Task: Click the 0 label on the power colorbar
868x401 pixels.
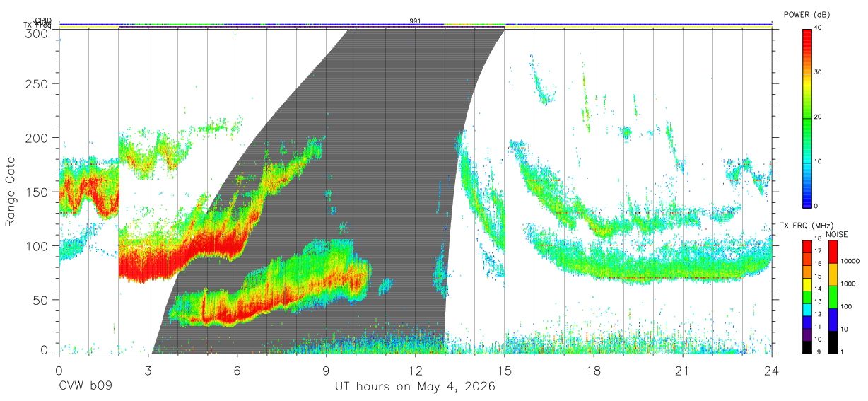Action: pyautogui.click(x=817, y=206)
